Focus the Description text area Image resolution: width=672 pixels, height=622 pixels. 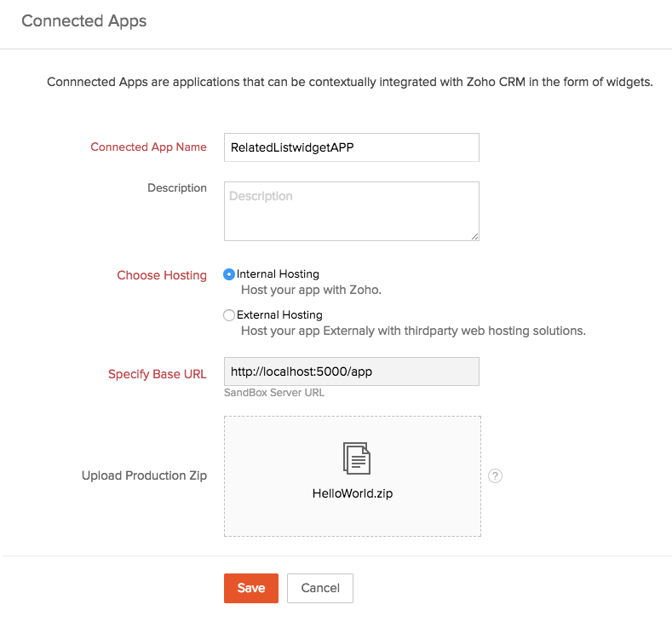[x=351, y=210]
